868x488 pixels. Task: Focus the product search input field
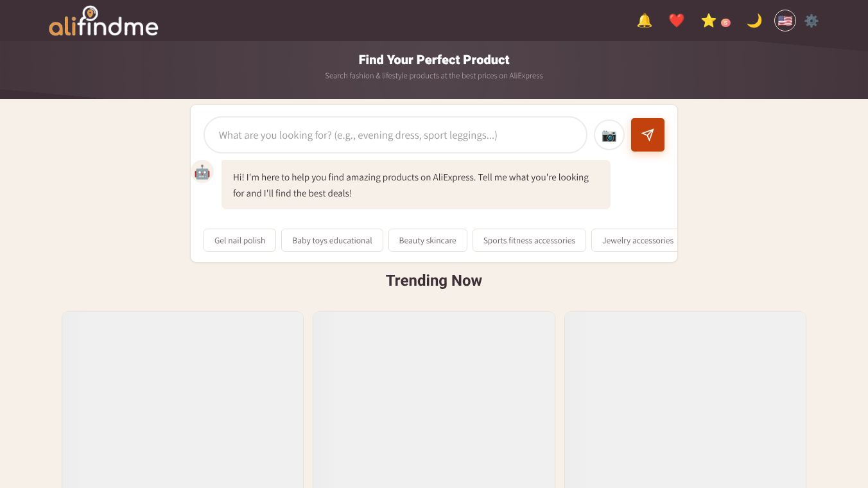click(x=395, y=135)
